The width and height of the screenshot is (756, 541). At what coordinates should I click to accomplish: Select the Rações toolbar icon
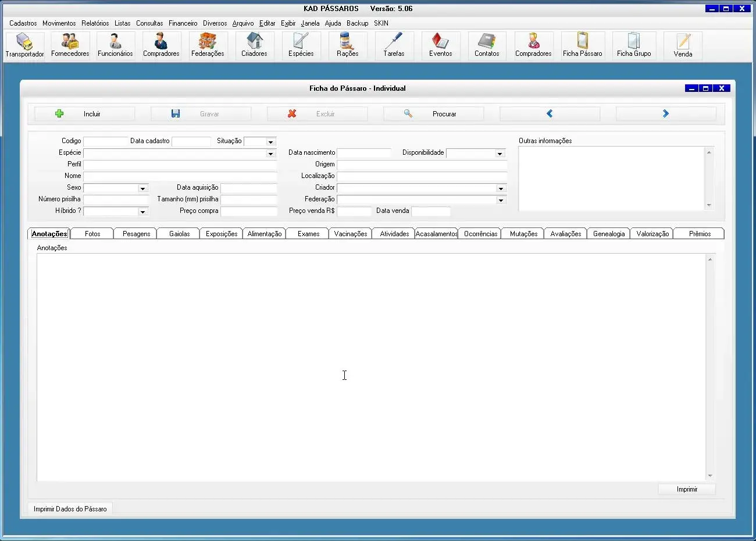click(347, 45)
